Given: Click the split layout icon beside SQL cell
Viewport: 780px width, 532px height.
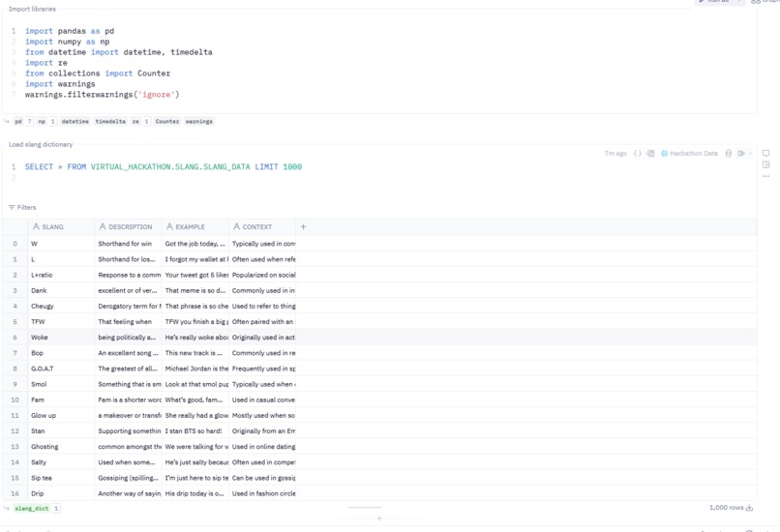Looking at the screenshot, I should 766,164.
